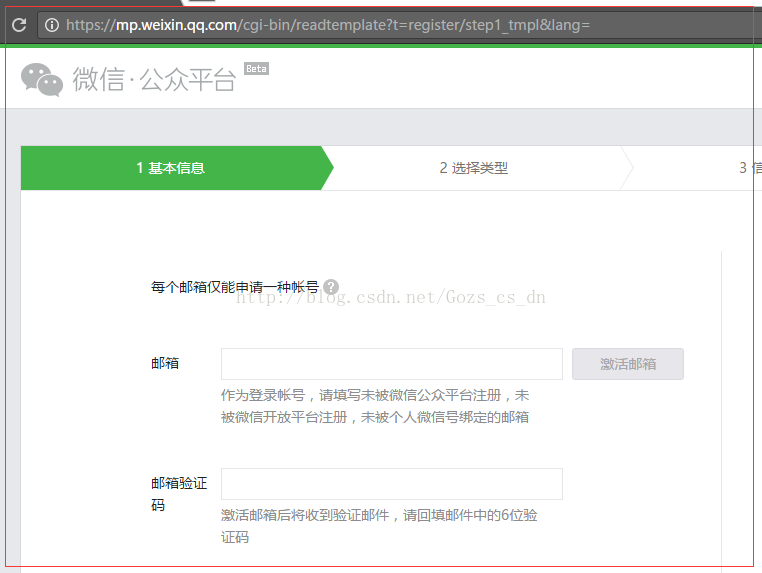
Task: Click the 每个邮箱仅能申请一种帐号 notice text
Action: [235, 287]
